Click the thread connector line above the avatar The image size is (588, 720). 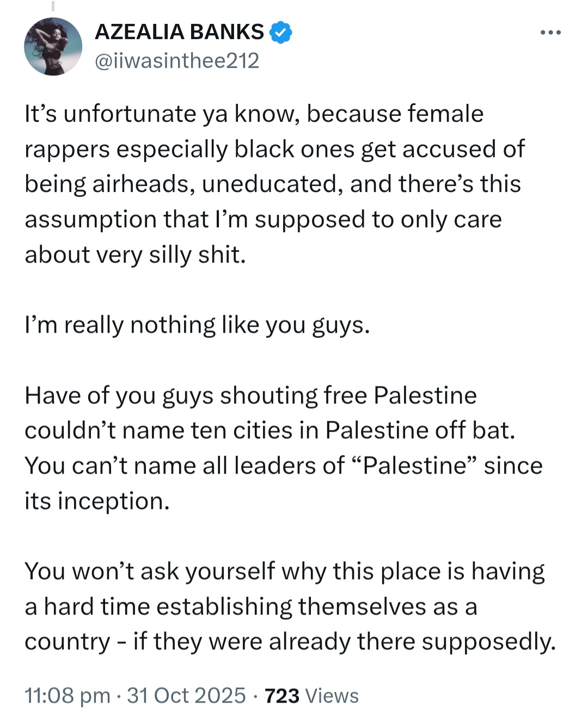(53, 6)
